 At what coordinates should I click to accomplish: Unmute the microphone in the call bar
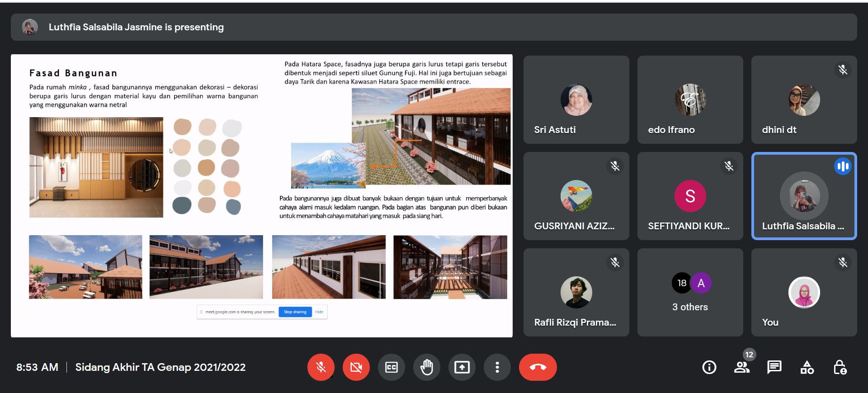321,367
